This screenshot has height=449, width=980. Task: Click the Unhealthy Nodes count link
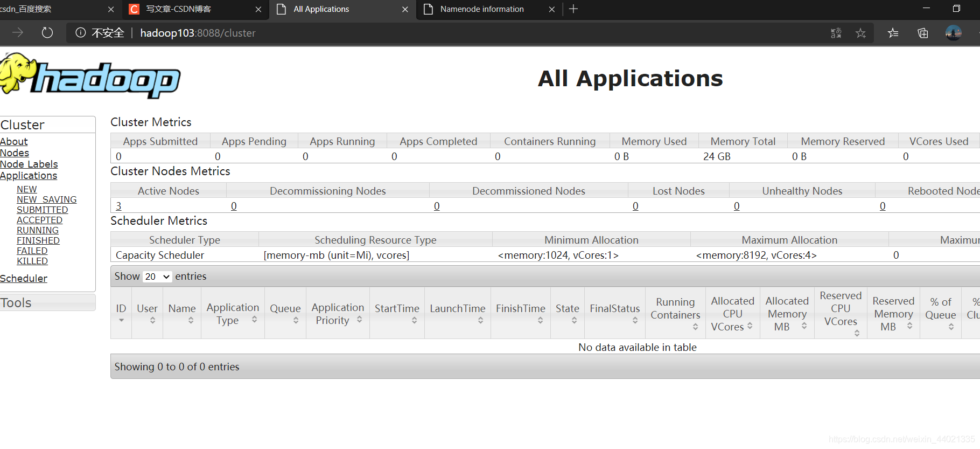(x=737, y=206)
